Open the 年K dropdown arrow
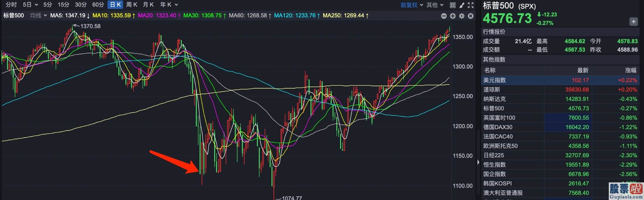The width and height of the screenshot is (644, 200). click(176, 5)
